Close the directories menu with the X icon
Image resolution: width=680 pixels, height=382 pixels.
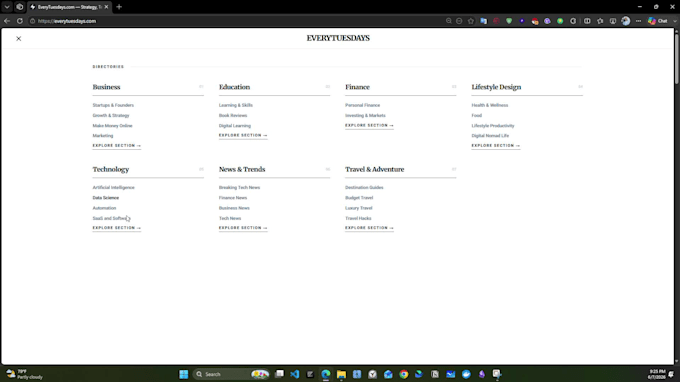tap(19, 39)
